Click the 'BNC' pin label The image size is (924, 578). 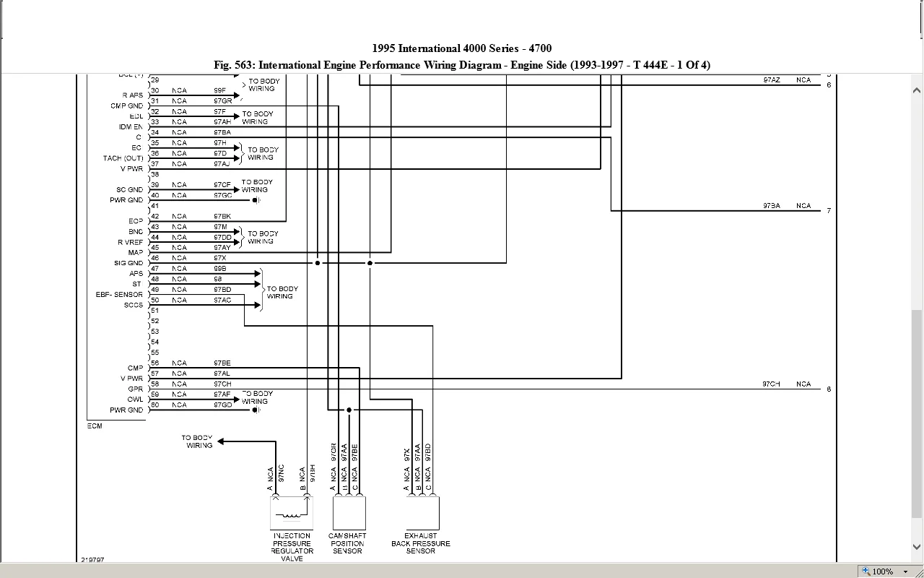136,232
